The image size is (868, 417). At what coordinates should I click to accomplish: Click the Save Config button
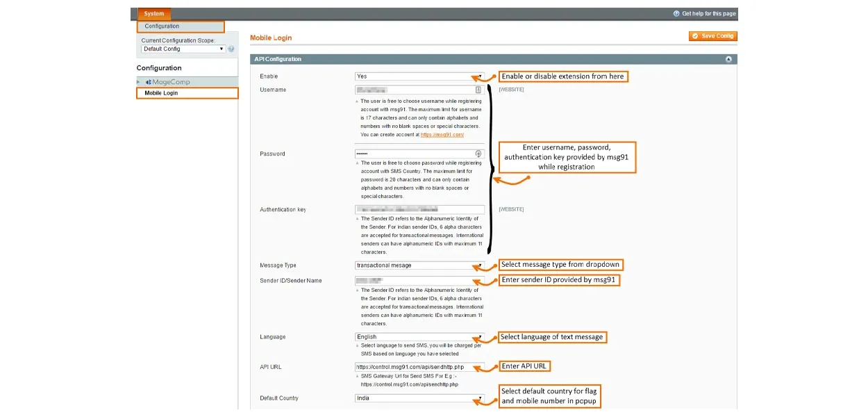pos(712,36)
